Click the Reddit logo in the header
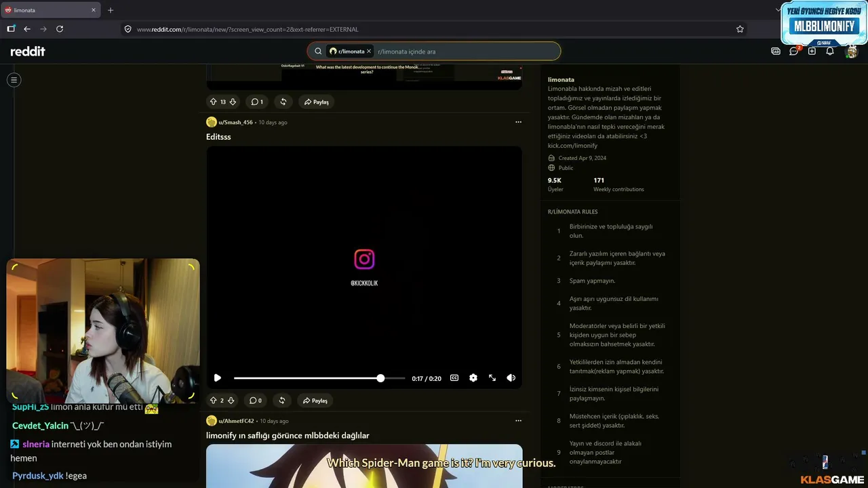 coord(28,52)
